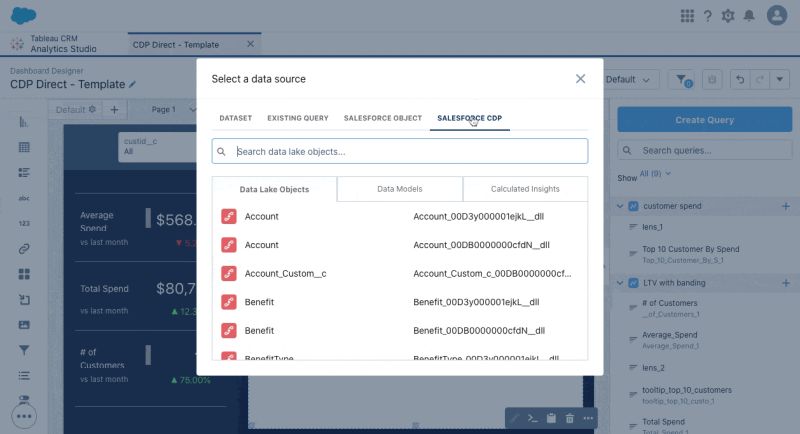This screenshot has height=434, width=800.
Task: Add the link widget from sidebar
Action: (x=23, y=249)
